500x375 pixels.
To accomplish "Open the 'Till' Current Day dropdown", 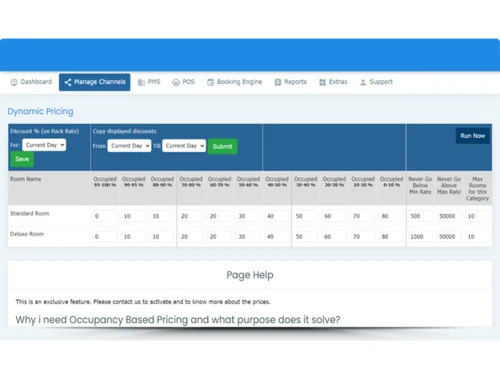I will pyautogui.click(x=184, y=146).
